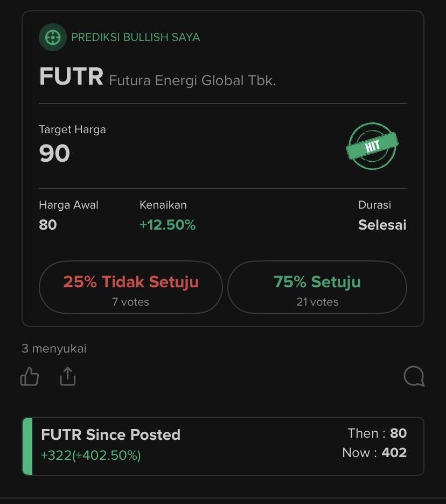446x504 pixels.
Task: Open the FUTR Since Posted card
Action: point(223,446)
